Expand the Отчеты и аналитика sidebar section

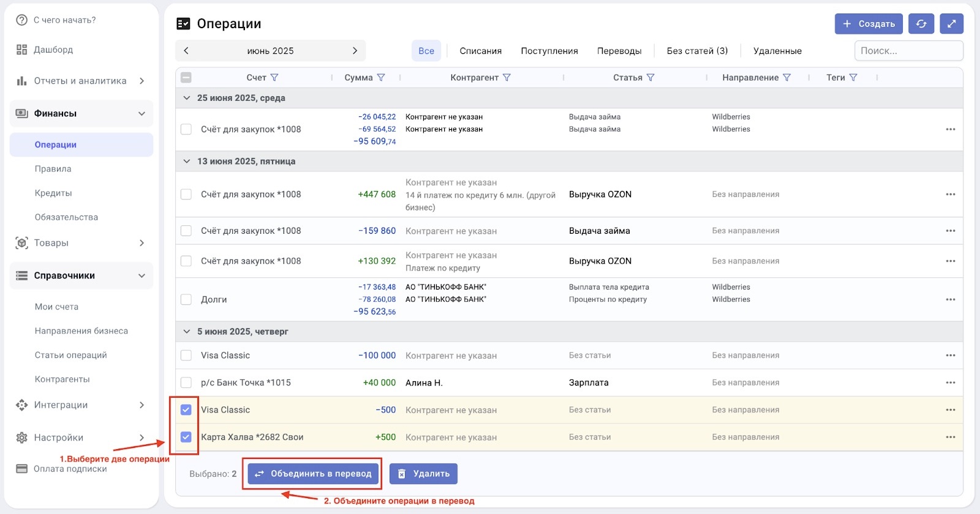pos(141,81)
